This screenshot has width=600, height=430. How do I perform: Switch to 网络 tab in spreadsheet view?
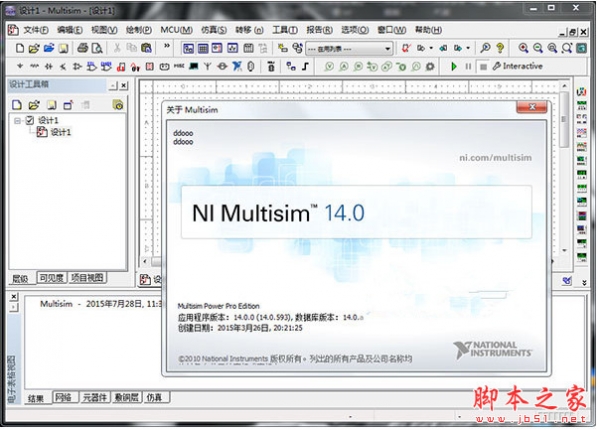tap(65, 397)
